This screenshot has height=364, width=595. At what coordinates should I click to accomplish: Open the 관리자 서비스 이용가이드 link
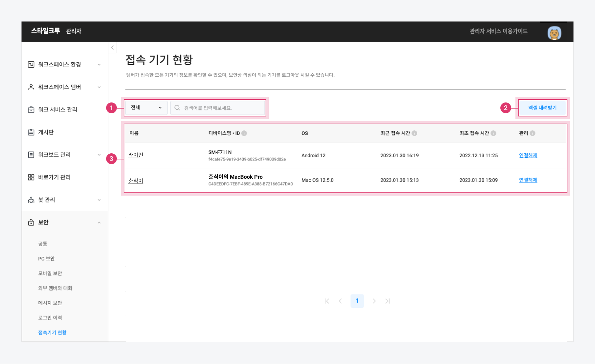point(499,31)
